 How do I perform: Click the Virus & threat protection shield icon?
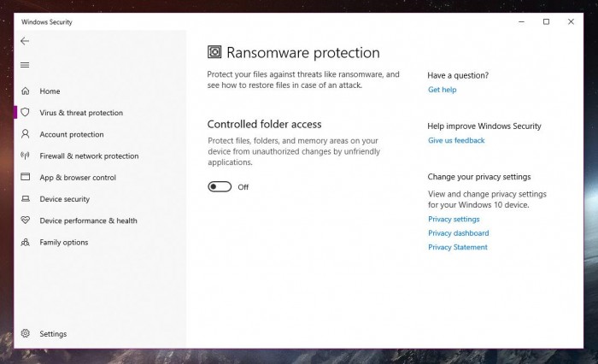point(25,113)
